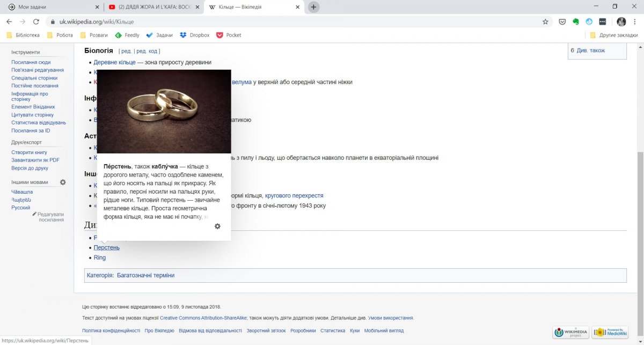
Task: Open a new browser tab
Action: [313, 7]
